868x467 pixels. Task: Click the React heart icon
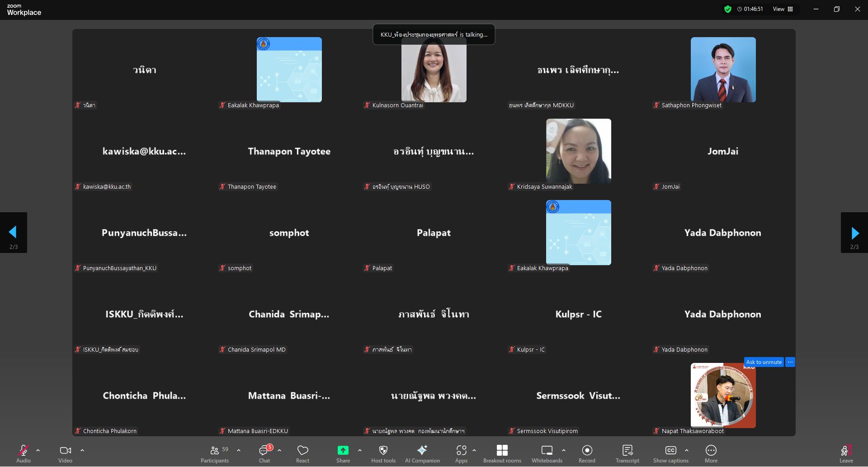[302, 454]
